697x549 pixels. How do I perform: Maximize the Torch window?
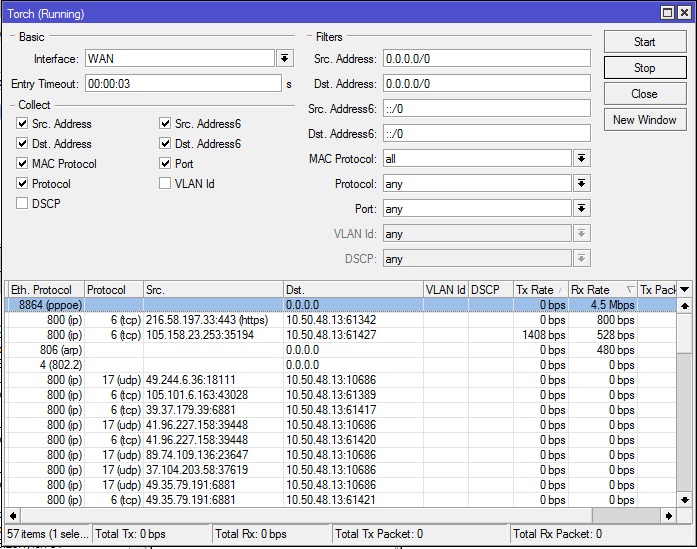pyautogui.click(x=667, y=13)
